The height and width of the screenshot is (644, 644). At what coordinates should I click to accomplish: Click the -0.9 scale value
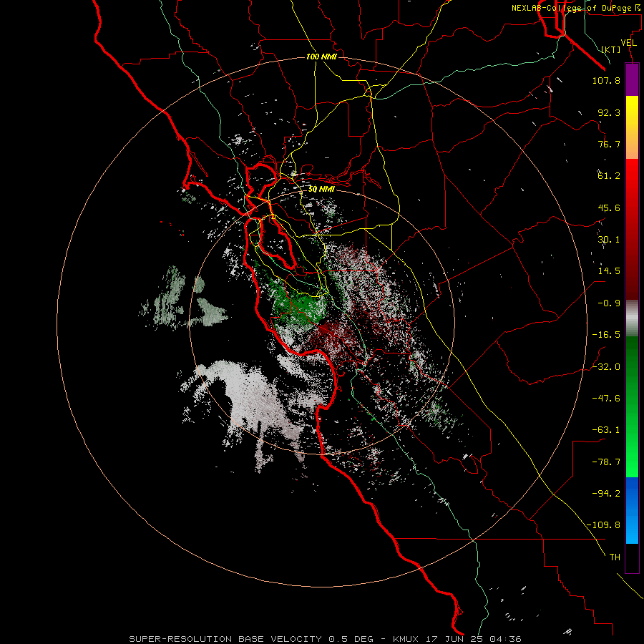coord(609,303)
